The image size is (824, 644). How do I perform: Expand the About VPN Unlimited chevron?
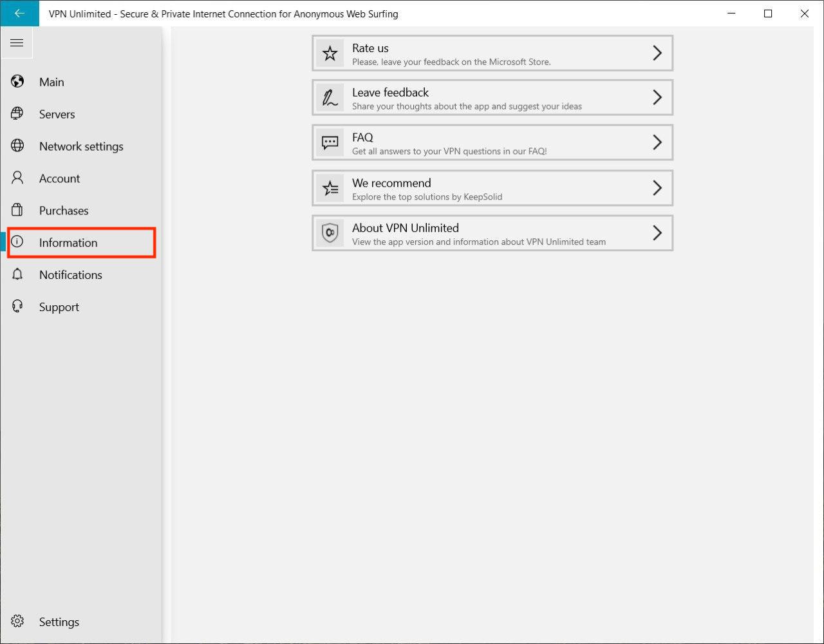(657, 232)
